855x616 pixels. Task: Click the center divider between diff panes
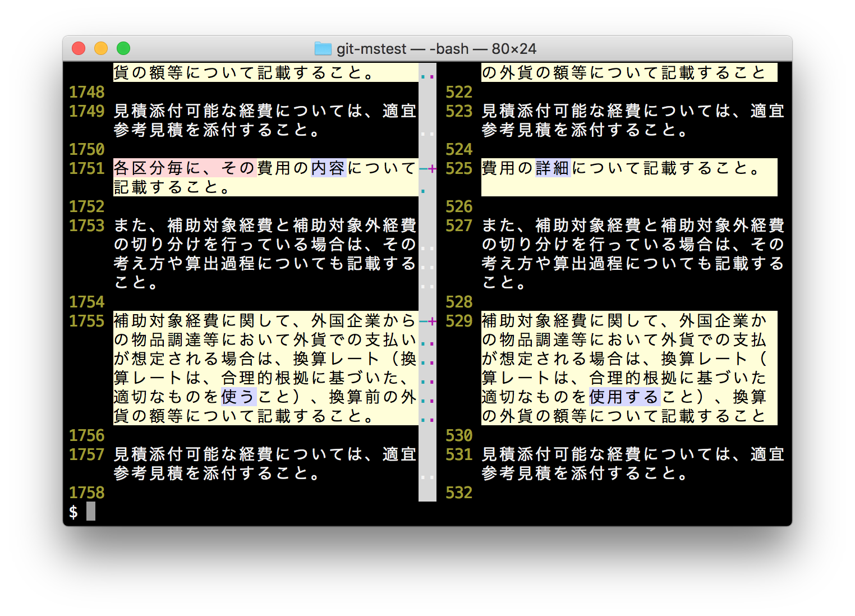click(426, 281)
